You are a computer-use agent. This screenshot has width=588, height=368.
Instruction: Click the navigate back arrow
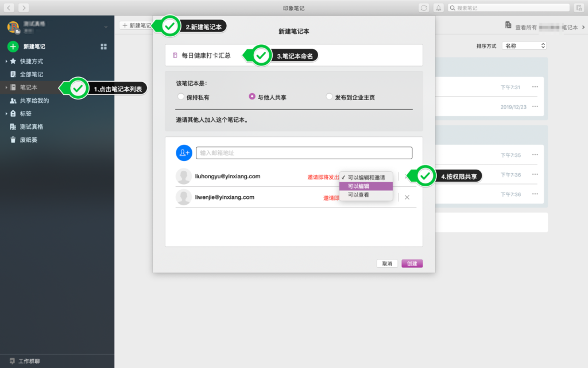(x=9, y=7)
